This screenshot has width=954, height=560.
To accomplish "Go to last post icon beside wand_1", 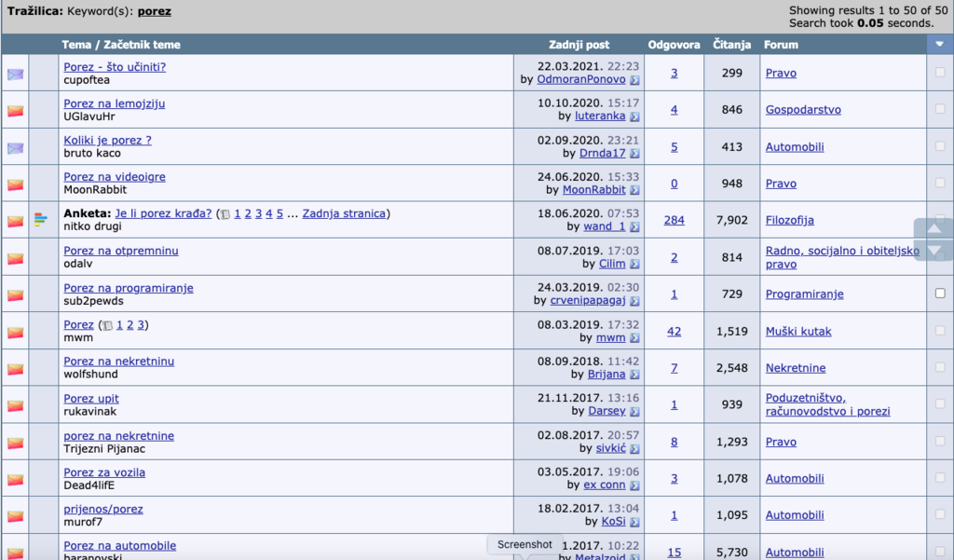I will (x=634, y=227).
